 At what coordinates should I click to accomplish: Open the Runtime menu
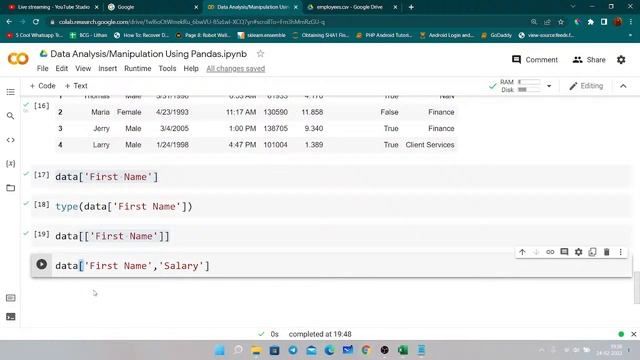(138, 69)
